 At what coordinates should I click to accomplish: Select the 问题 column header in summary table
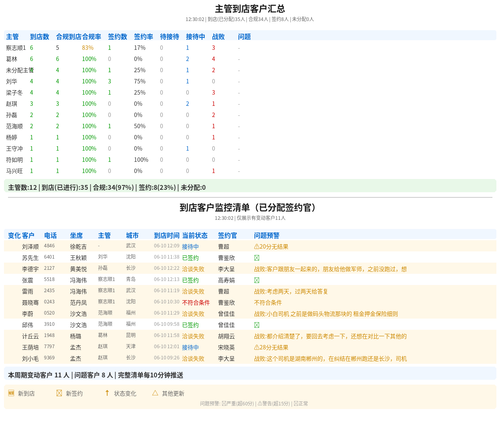click(x=244, y=37)
